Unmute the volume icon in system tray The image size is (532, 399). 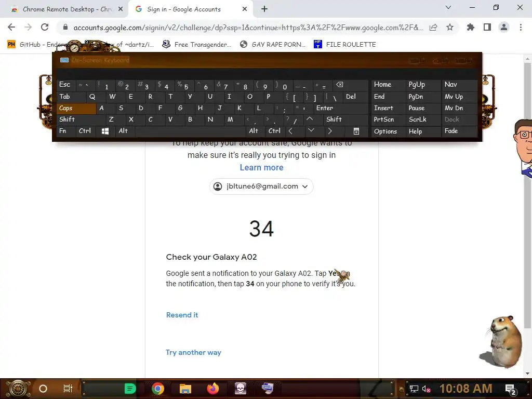pos(426,389)
